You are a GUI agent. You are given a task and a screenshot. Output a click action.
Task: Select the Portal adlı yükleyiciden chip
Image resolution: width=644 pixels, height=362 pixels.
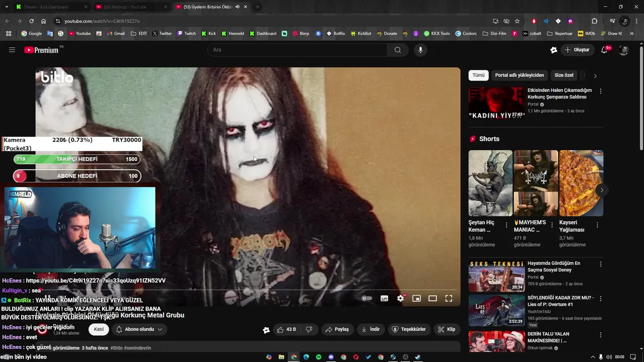point(519,75)
